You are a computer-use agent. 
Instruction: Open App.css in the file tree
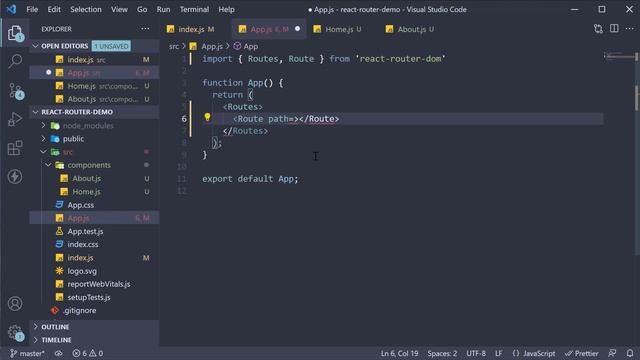tap(94, 205)
